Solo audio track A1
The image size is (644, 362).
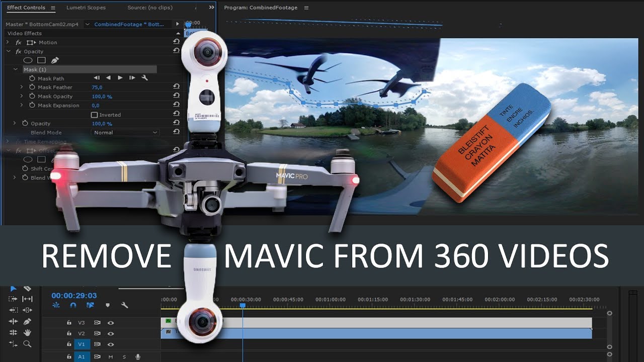pos(124,357)
